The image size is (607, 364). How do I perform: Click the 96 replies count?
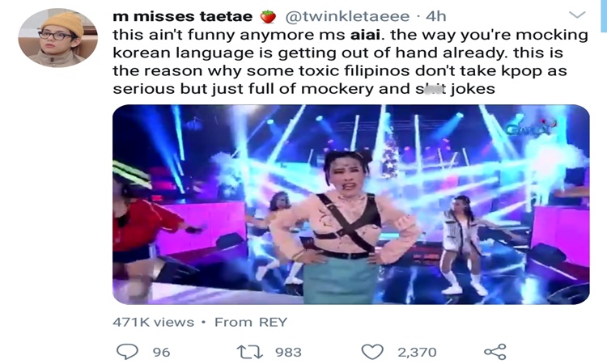161,353
